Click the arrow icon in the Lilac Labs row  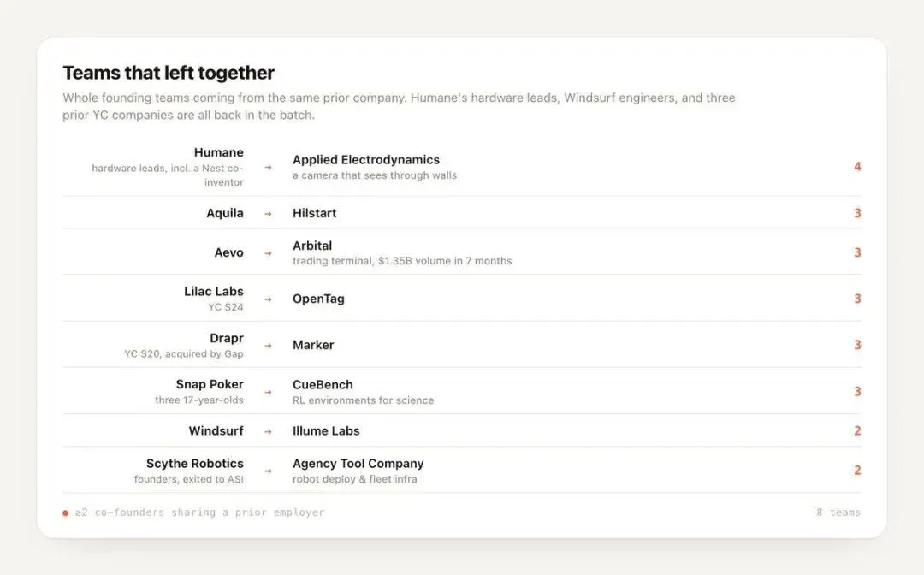pos(268,299)
